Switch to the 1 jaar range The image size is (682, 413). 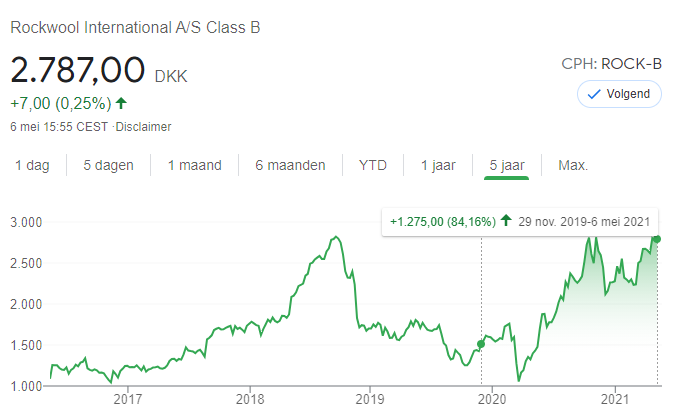[x=438, y=165]
